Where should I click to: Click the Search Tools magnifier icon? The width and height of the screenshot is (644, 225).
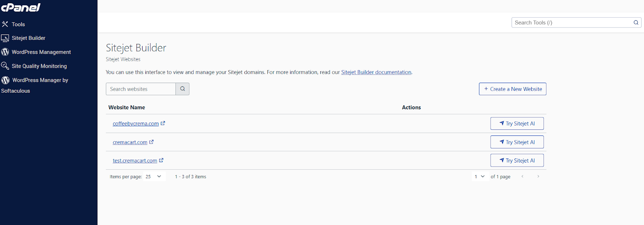point(636,23)
